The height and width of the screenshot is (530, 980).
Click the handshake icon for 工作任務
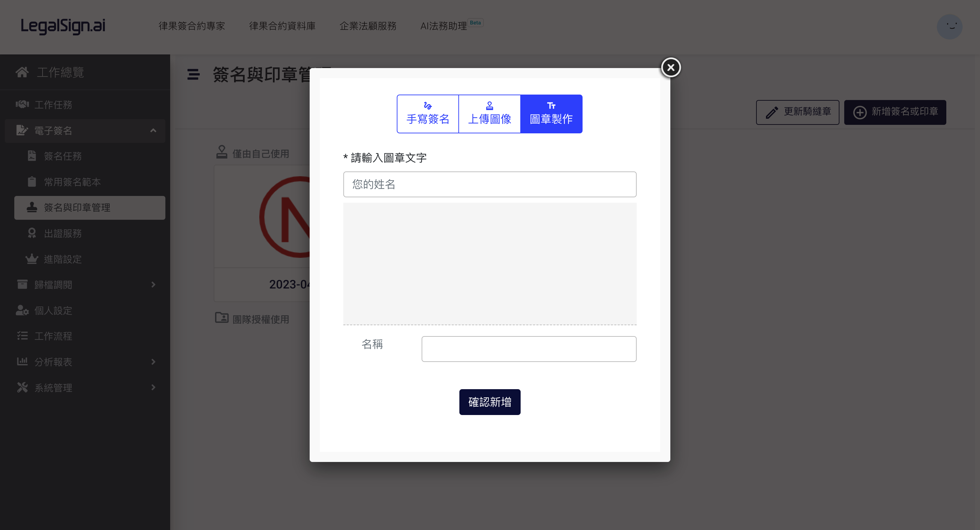(22, 104)
